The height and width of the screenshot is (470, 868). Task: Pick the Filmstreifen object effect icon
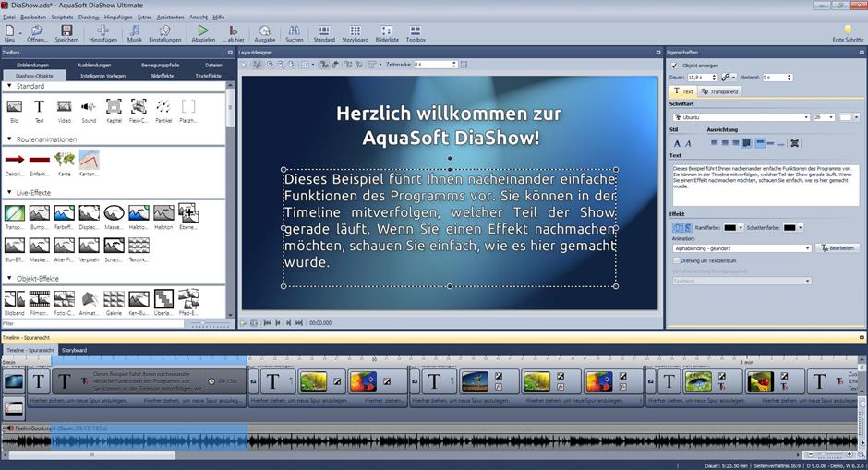(40, 299)
